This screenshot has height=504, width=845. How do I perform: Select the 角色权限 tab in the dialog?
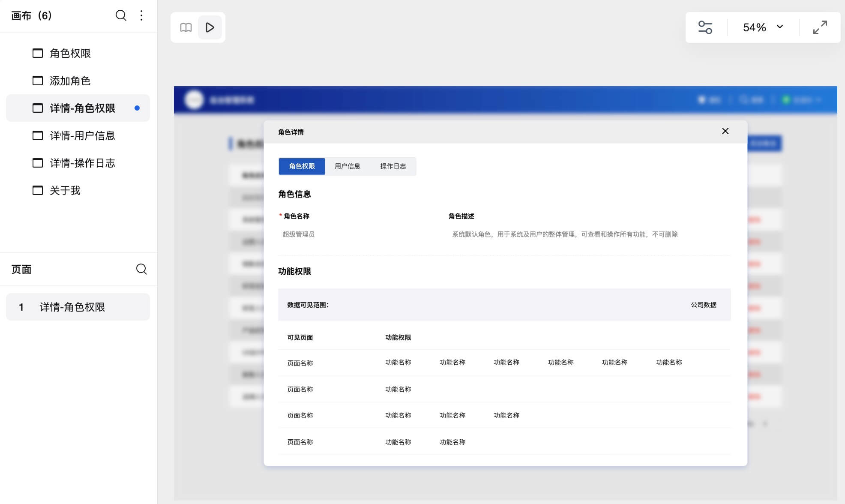coord(302,166)
